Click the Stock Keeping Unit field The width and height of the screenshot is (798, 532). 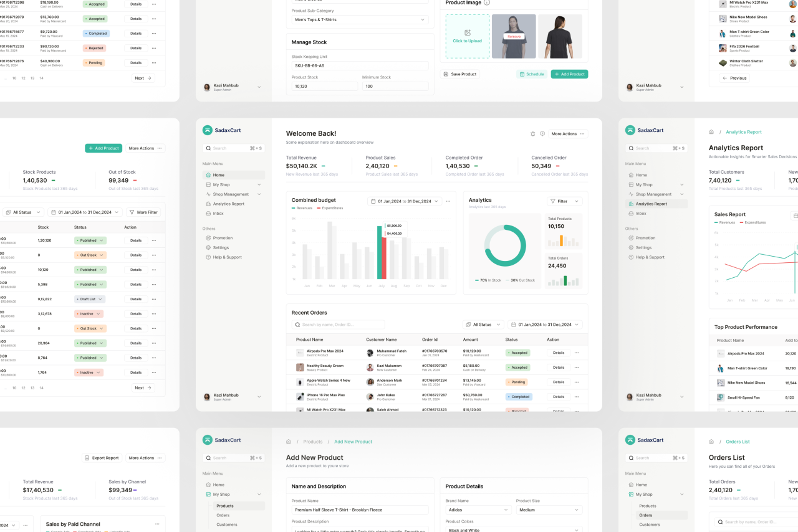360,65
